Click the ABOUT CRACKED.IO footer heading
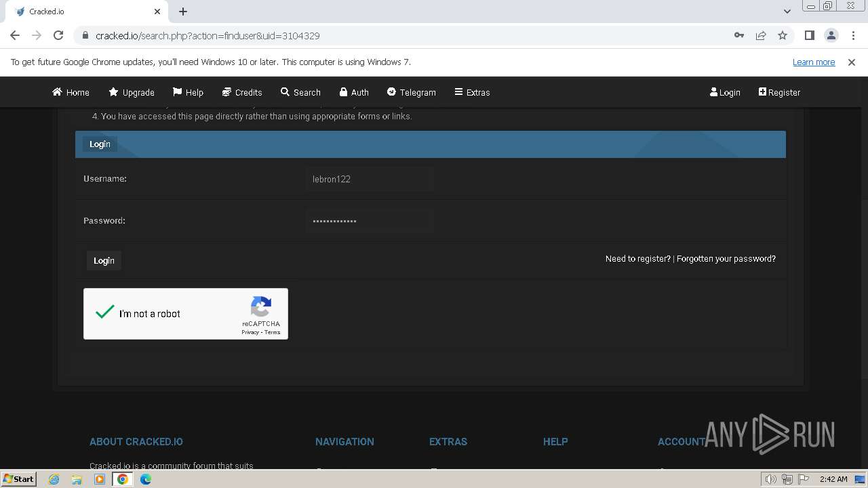The width and height of the screenshot is (868, 488). pos(136,441)
